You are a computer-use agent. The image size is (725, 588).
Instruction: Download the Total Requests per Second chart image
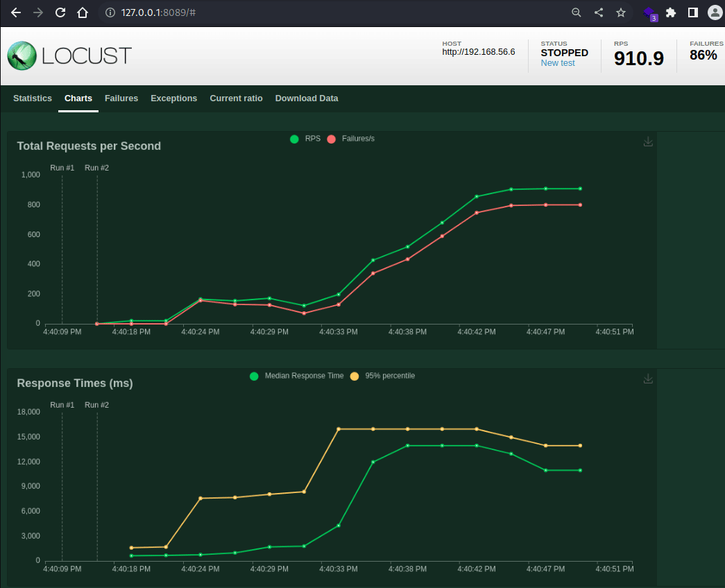pos(648,141)
